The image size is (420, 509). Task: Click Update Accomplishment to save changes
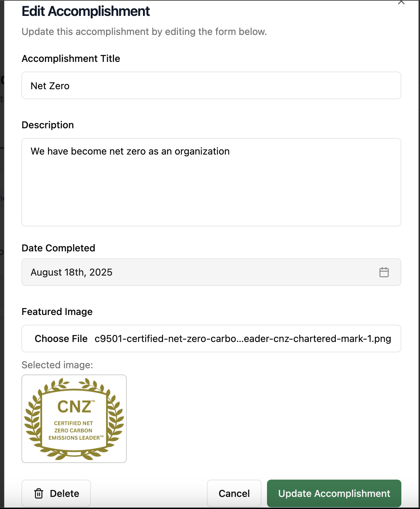click(334, 493)
